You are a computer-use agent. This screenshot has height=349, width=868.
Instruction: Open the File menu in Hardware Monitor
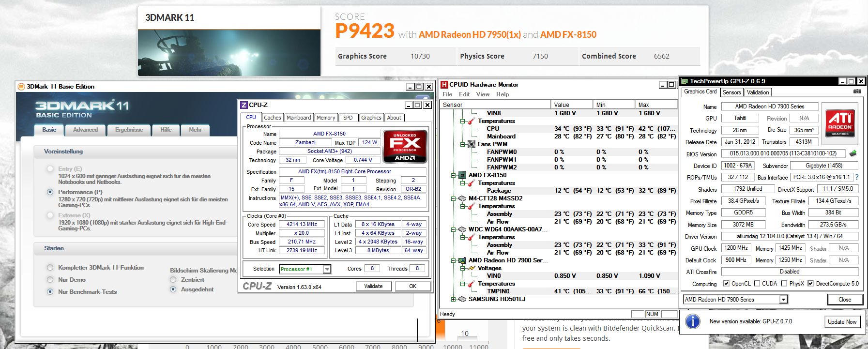pyautogui.click(x=447, y=94)
